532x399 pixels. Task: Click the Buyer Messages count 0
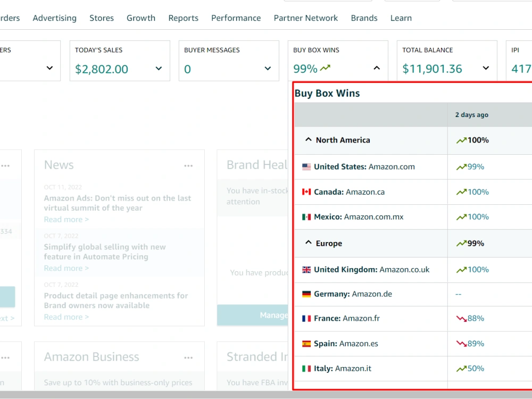(x=187, y=69)
